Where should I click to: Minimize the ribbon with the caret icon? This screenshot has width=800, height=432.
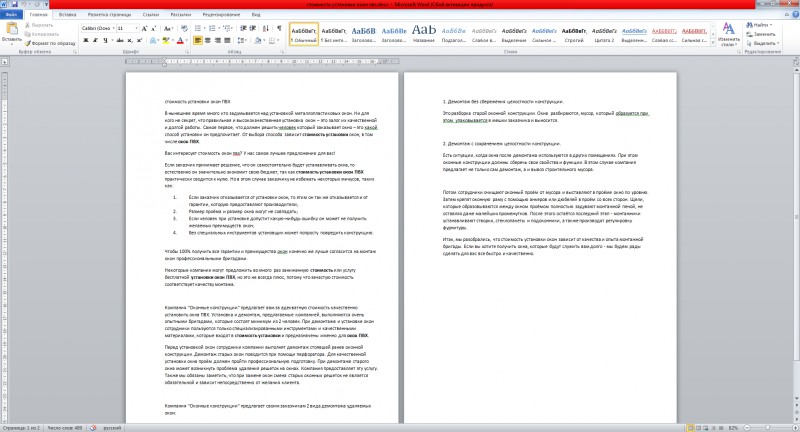click(x=788, y=14)
